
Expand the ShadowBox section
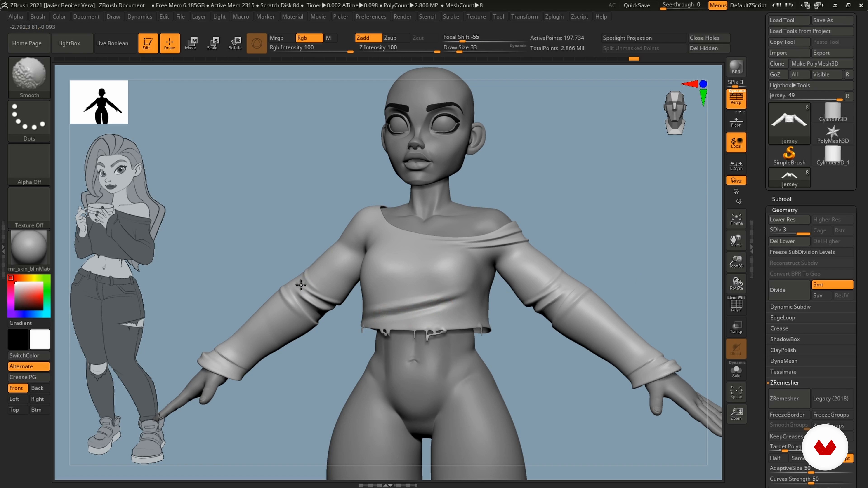point(785,339)
